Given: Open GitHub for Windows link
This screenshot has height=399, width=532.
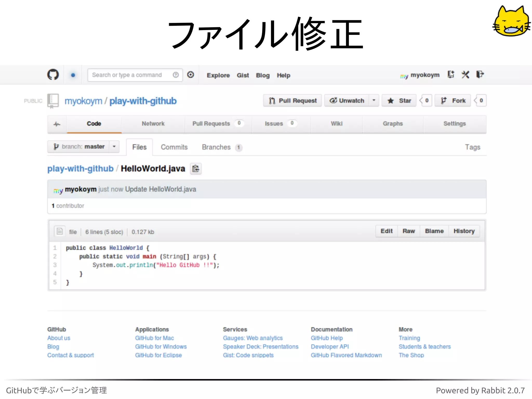Looking at the screenshot, I should (161, 347).
